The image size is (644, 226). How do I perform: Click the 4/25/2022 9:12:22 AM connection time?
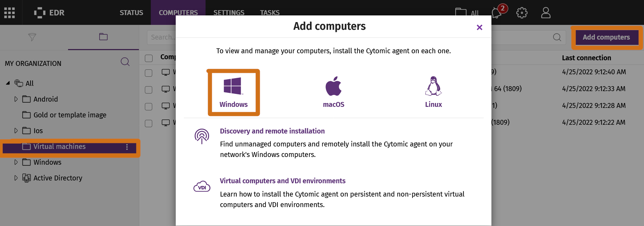[594, 122]
